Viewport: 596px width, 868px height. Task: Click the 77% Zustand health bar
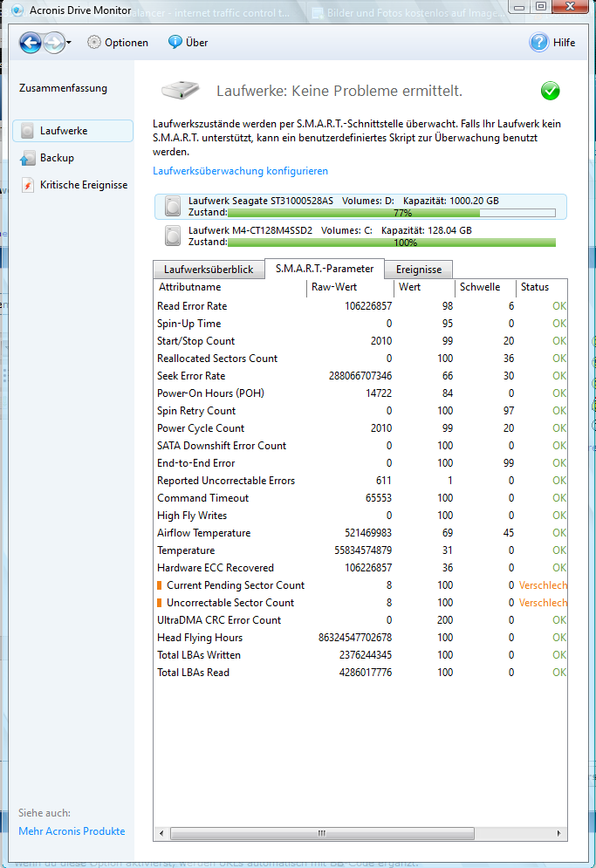click(x=392, y=213)
